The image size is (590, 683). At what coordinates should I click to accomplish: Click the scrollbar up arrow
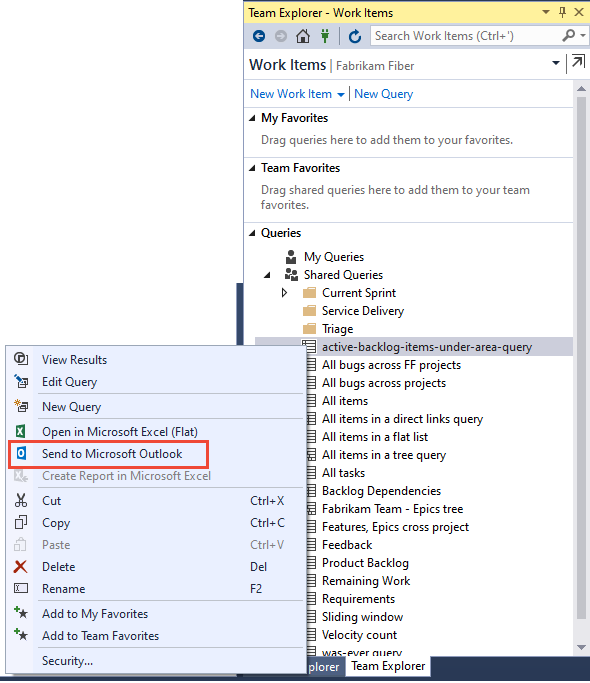pos(581,89)
